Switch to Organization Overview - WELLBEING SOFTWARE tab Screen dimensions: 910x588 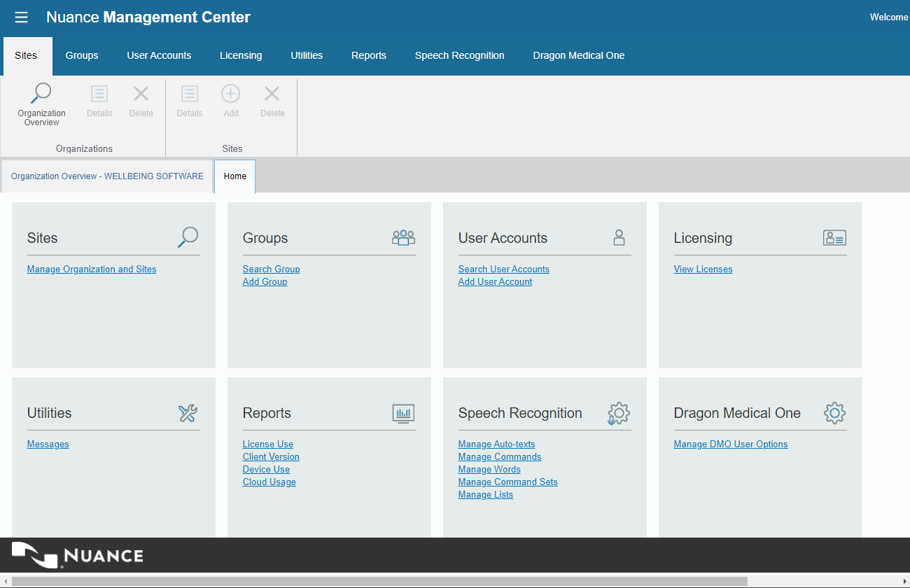pos(107,176)
